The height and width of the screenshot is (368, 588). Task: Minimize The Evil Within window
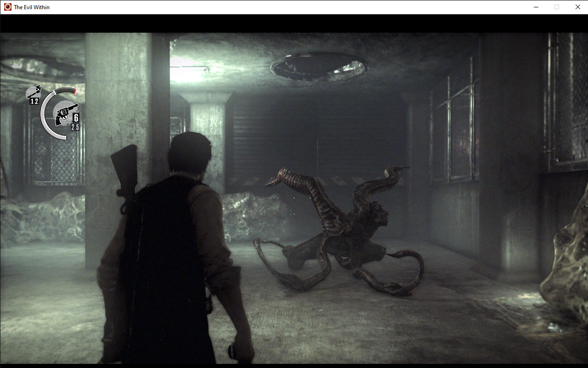point(536,7)
